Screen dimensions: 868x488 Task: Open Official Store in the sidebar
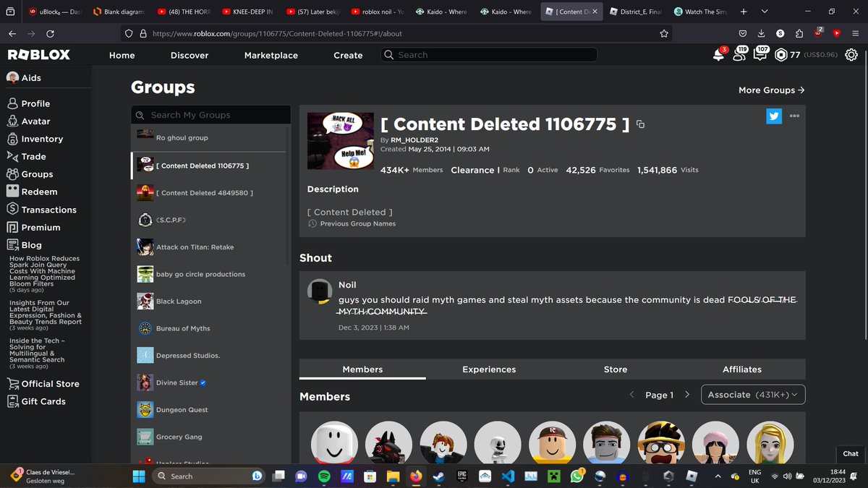click(43, 384)
